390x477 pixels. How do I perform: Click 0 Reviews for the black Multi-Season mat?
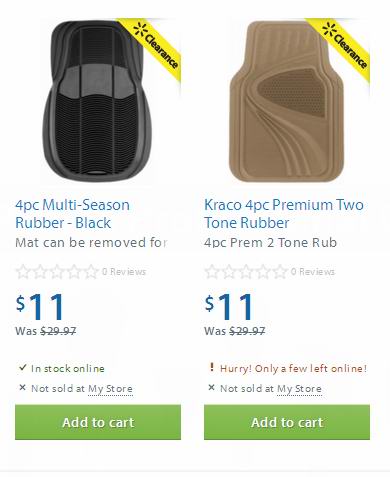(124, 272)
